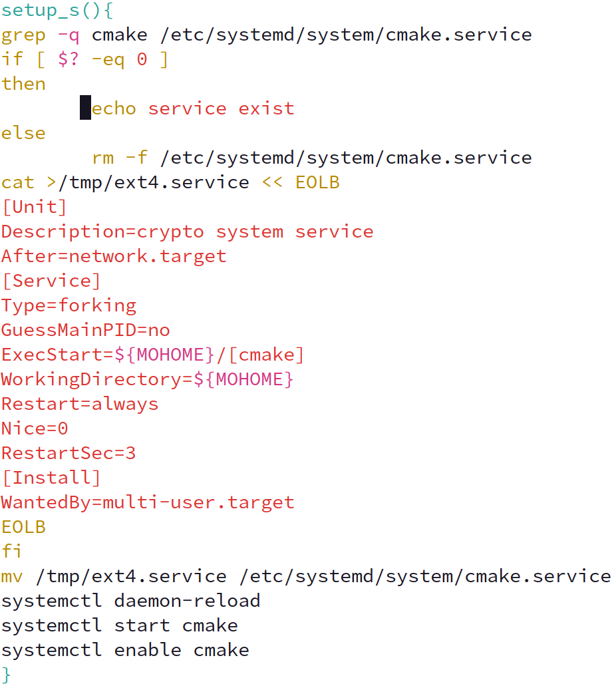Click the After=network.target line
The width and height of the screenshot is (616, 688).
coord(113,256)
